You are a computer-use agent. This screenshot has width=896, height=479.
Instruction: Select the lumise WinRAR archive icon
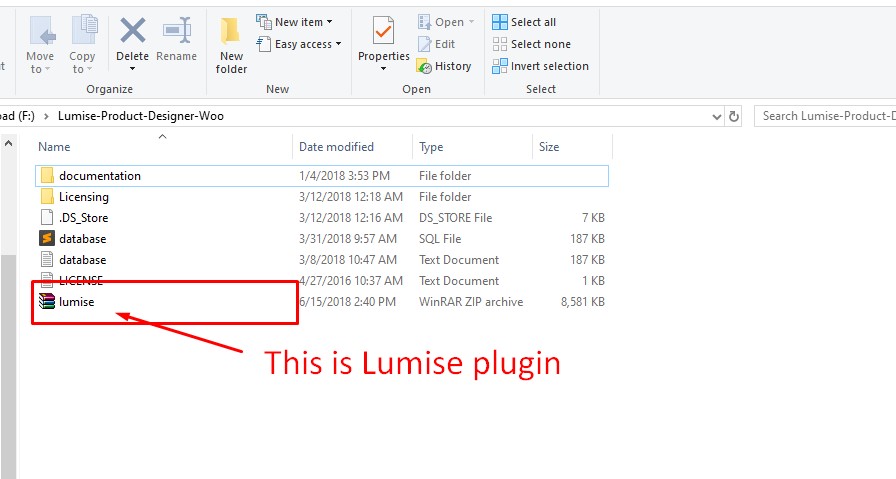47,301
